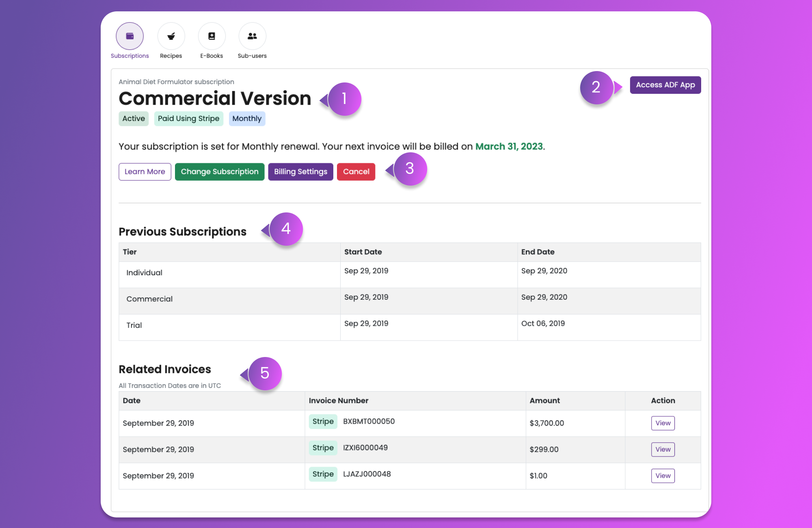Open the Sub-users people icon
The image size is (812, 528).
point(252,36)
